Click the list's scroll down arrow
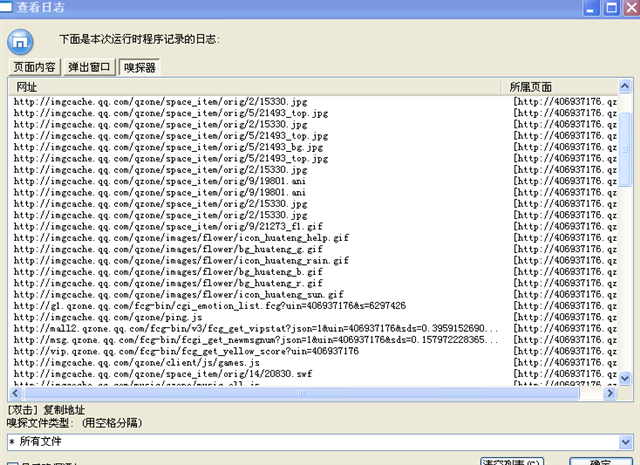The image size is (640, 465). 625,378
